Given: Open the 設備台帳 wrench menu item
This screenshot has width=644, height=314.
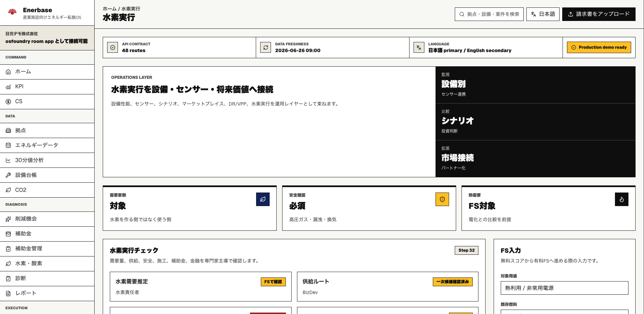Looking at the screenshot, I should pyautogui.click(x=47, y=175).
